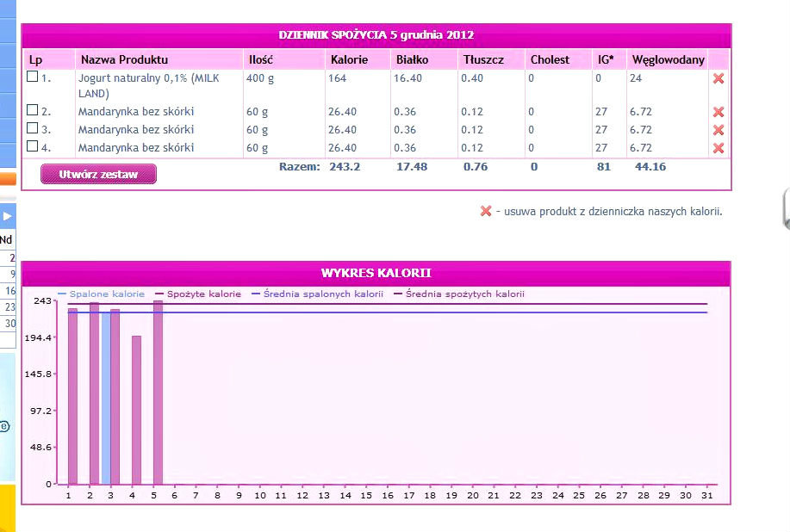Click the 16.40 protein cell

[407, 78]
